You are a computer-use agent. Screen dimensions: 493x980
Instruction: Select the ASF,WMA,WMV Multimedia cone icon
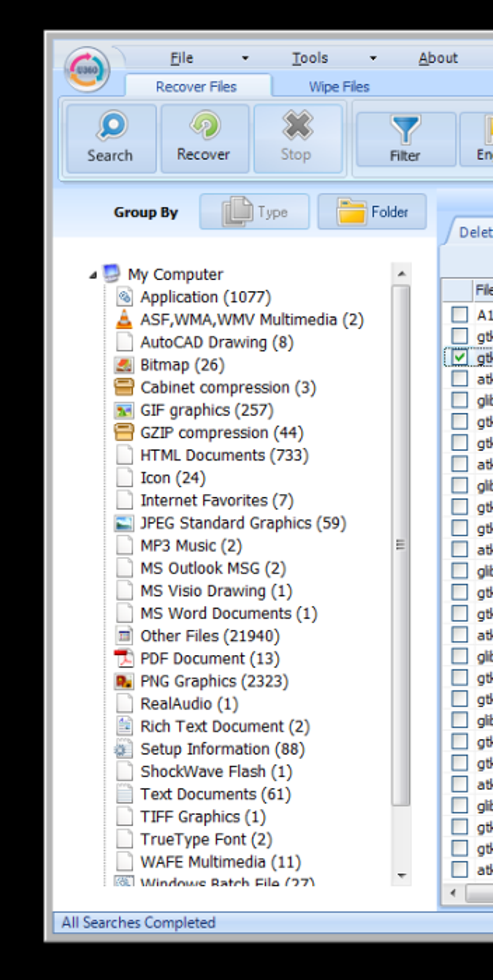[x=124, y=319]
